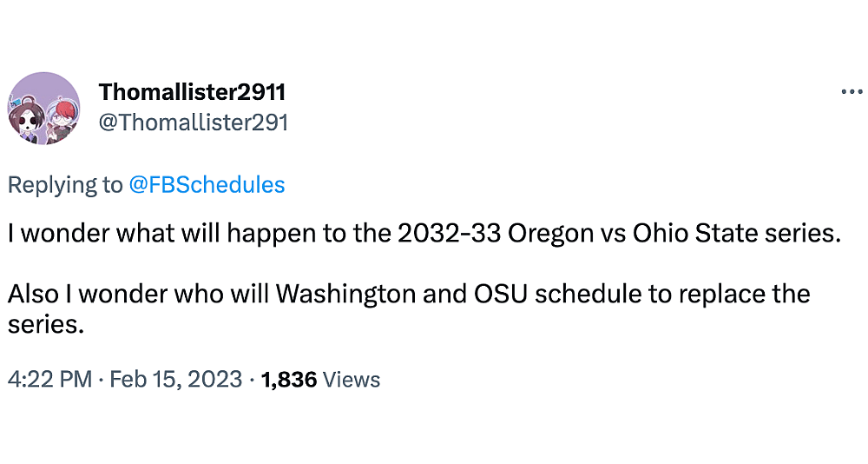Open the three-dot more options menu
This screenshot has height=464, width=868.
tap(851, 92)
